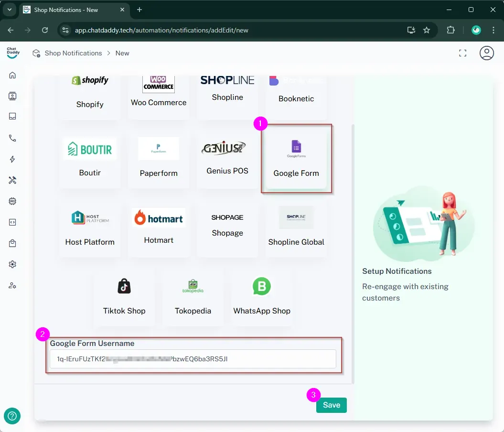Select the Google Form integration card
This screenshot has width=504, height=432.
[296, 159]
